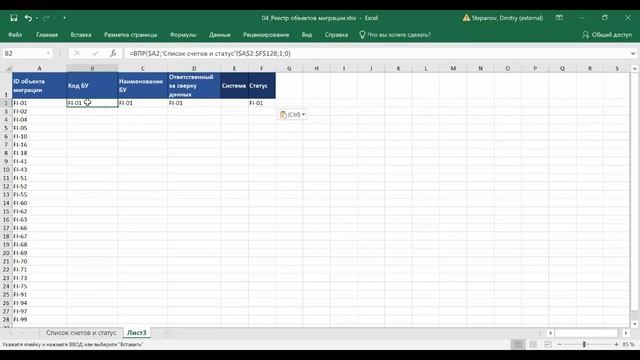Go to Разметка страницы tab
The width and height of the screenshot is (640, 360).
131,35
